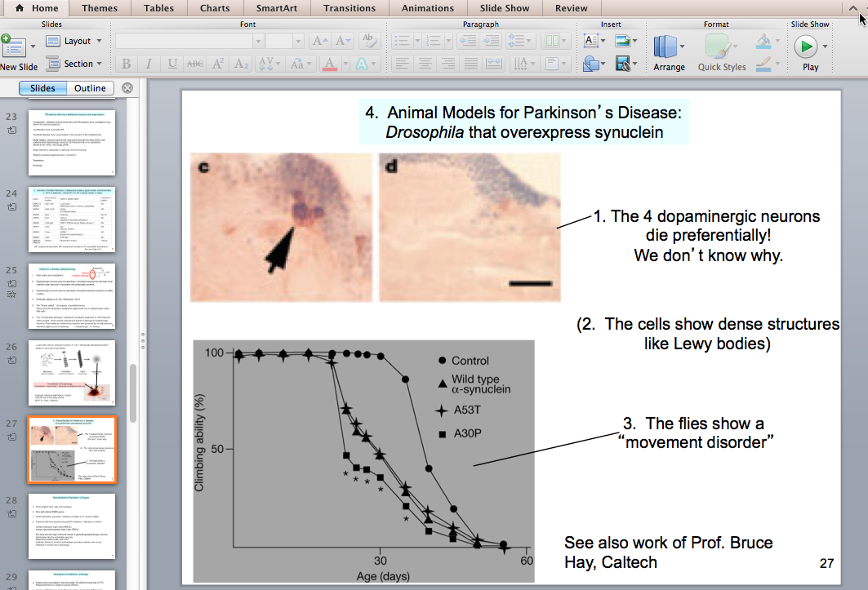Play the slide show from the ribbon
Screen dimensions: 868x590
[x=806, y=47]
